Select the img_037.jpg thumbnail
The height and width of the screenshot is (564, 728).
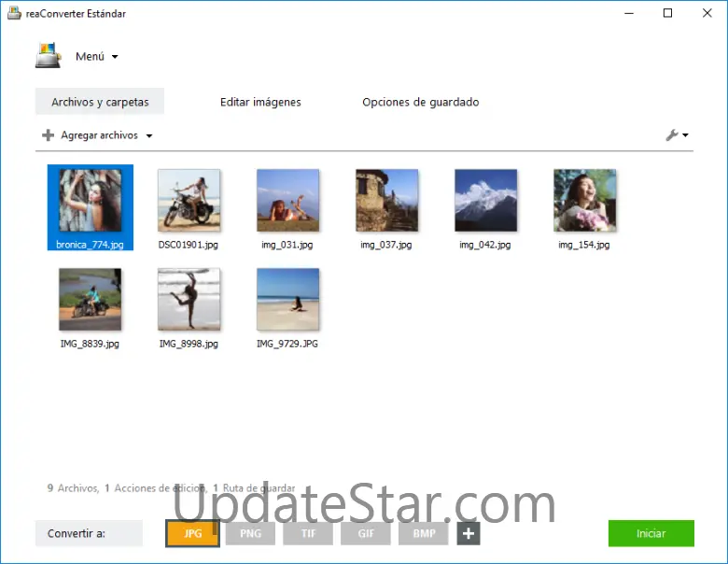[x=386, y=200]
